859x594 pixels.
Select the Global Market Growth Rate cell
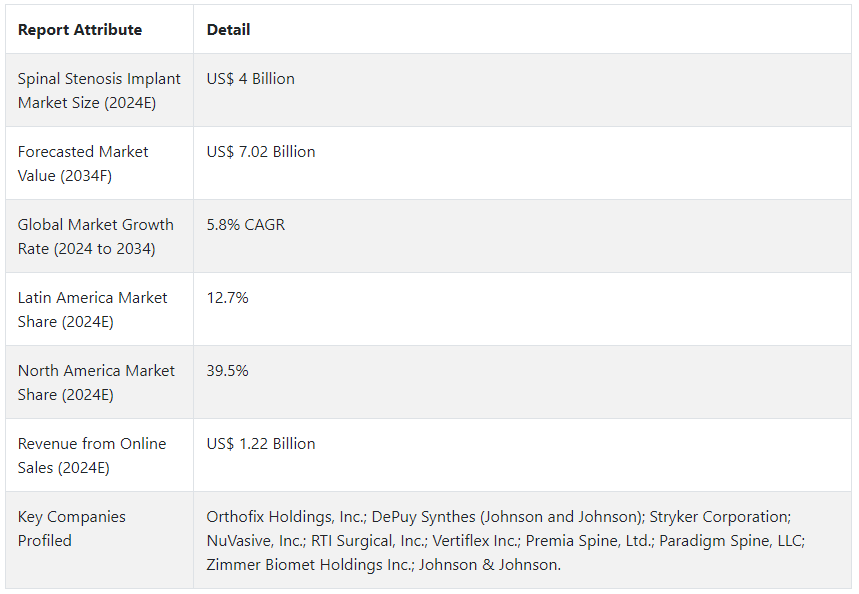[99, 236]
